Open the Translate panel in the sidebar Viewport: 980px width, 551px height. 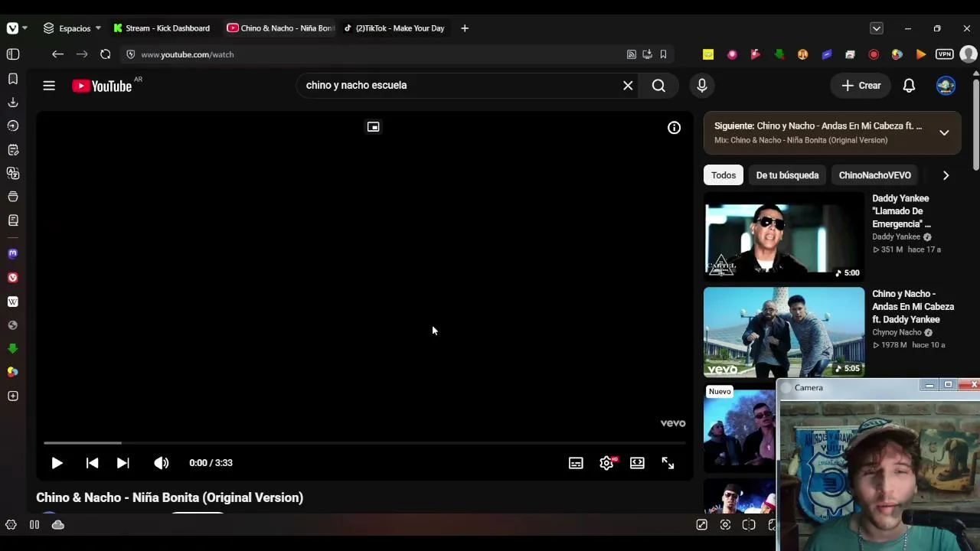[x=13, y=173]
